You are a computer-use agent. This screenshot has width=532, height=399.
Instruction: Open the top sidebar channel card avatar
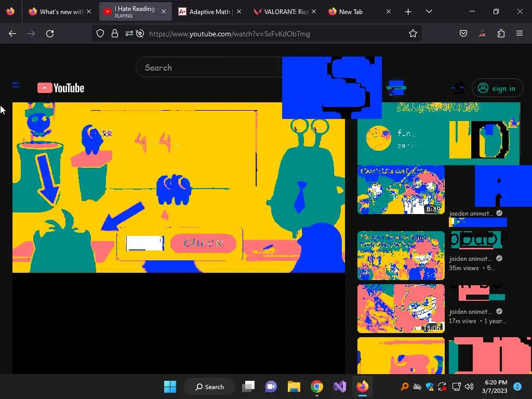tap(379, 138)
